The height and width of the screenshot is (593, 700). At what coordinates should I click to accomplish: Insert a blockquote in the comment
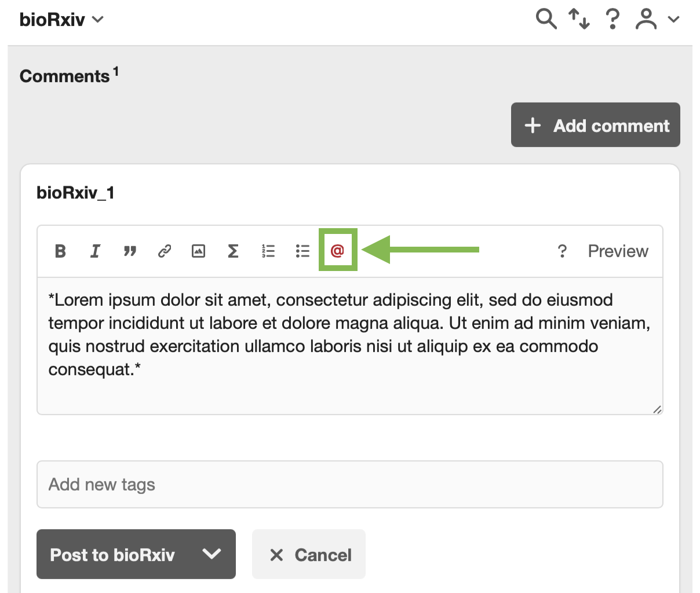click(130, 251)
